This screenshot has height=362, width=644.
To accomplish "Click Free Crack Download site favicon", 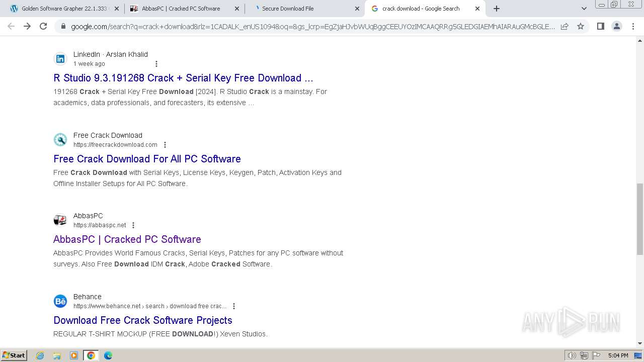I will 60,140.
